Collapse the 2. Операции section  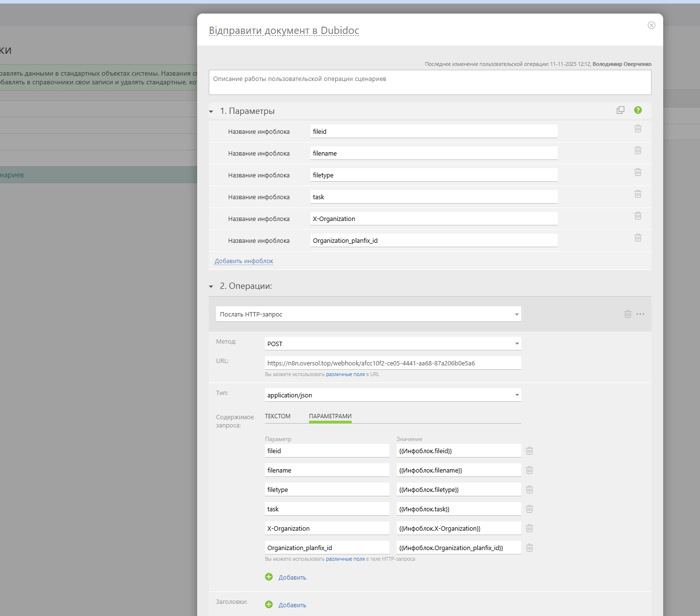click(x=211, y=286)
